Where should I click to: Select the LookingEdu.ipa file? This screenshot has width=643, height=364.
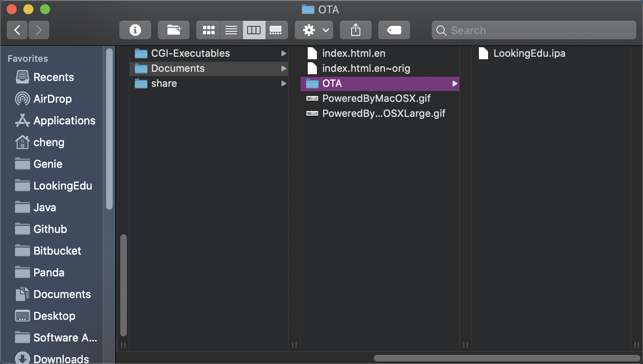(x=529, y=53)
